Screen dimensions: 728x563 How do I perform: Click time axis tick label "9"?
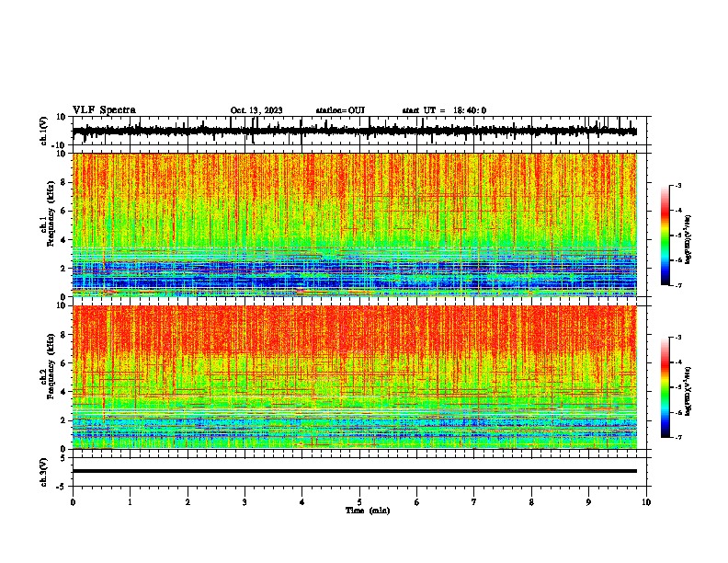(x=588, y=502)
